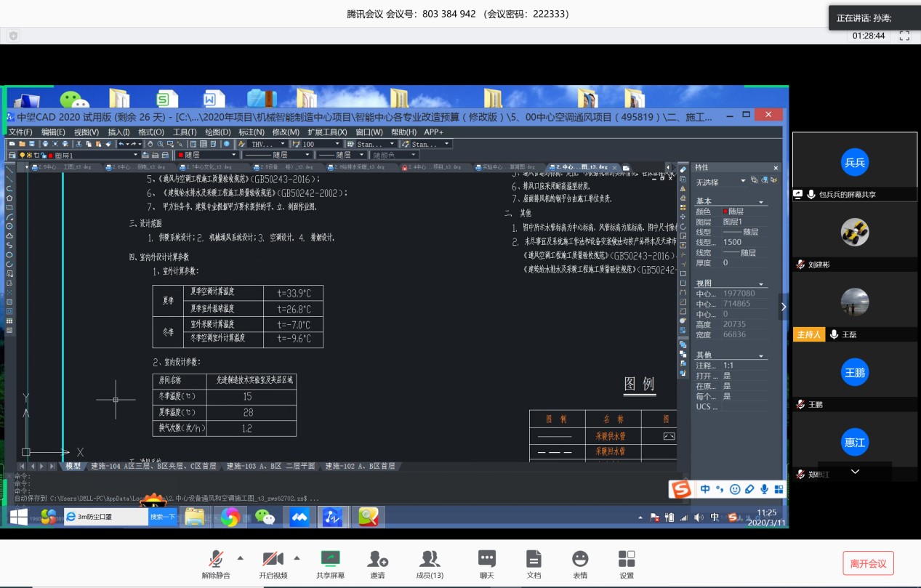Click the 离开会议 leave meeting button
921x588 pixels.
(x=868, y=563)
